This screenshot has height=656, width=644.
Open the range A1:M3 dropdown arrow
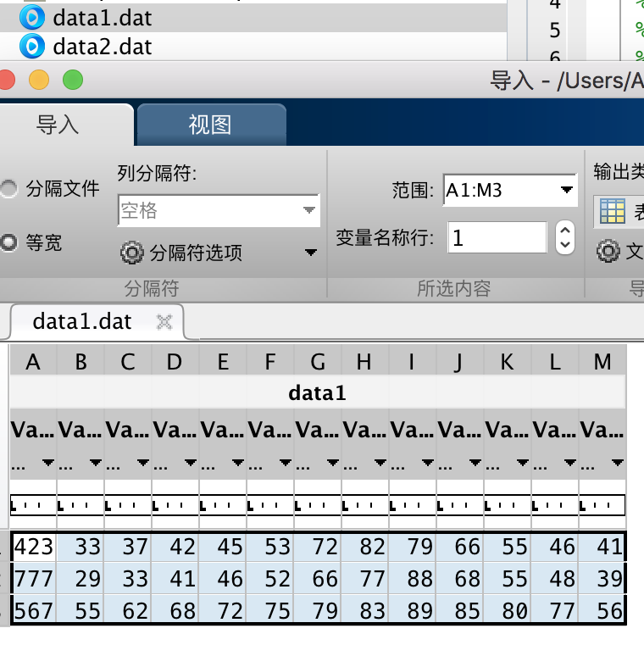[x=567, y=190]
